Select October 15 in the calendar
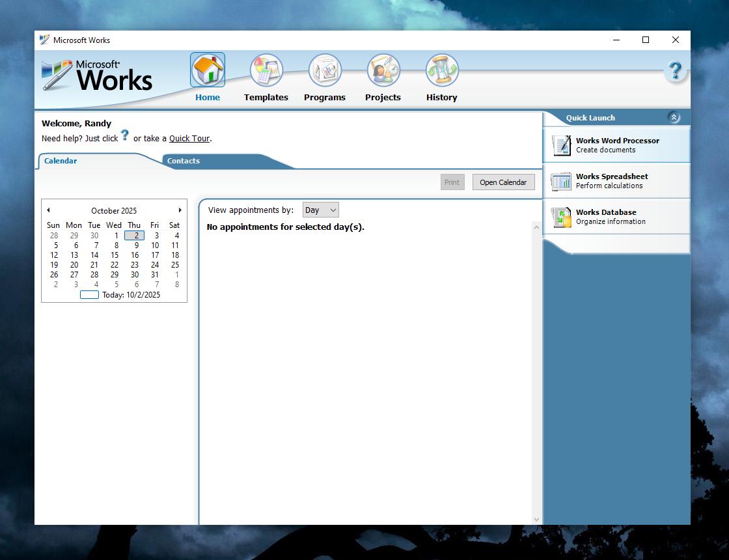The image size is (729, 560). (114, 255)
